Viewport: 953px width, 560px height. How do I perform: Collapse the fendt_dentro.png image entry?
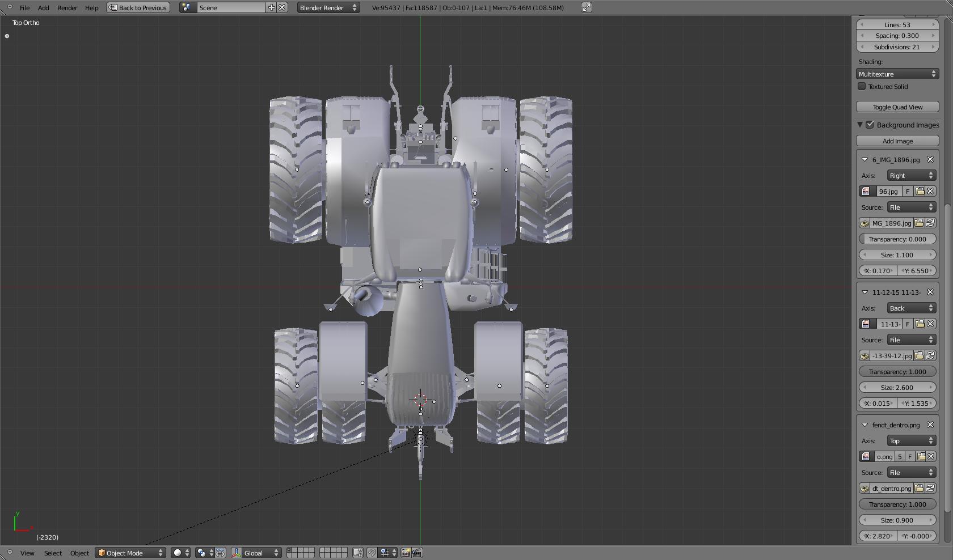[x=865, y=425]
